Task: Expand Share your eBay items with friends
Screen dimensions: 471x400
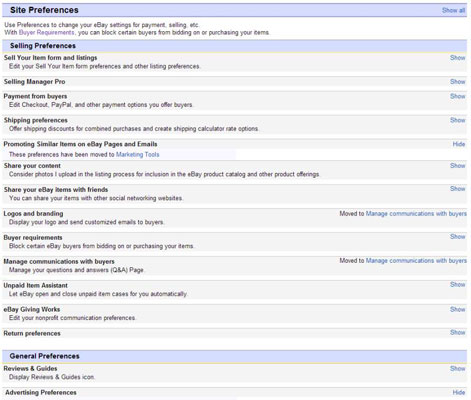Action: point(457,189)
